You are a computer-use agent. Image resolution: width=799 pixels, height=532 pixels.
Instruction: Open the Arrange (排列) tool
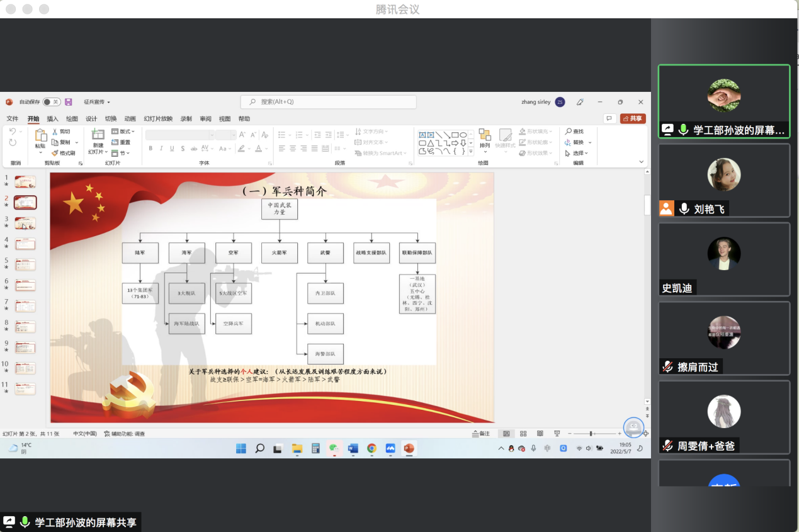485,139
